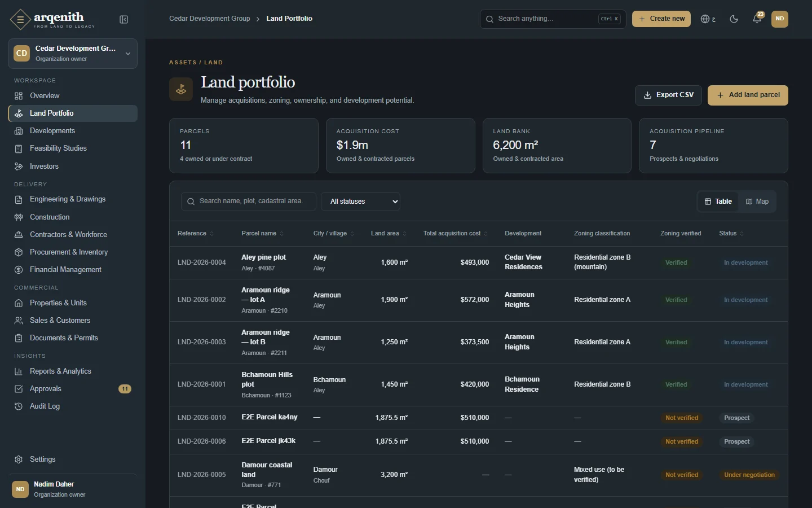Expand the All statuses dropdown
This screenshot has width=812, height=508.
[x=360, y=202]
